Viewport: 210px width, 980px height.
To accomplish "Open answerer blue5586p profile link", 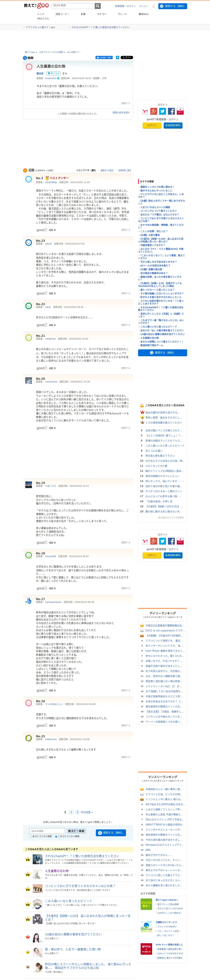I will click(51, 182).
